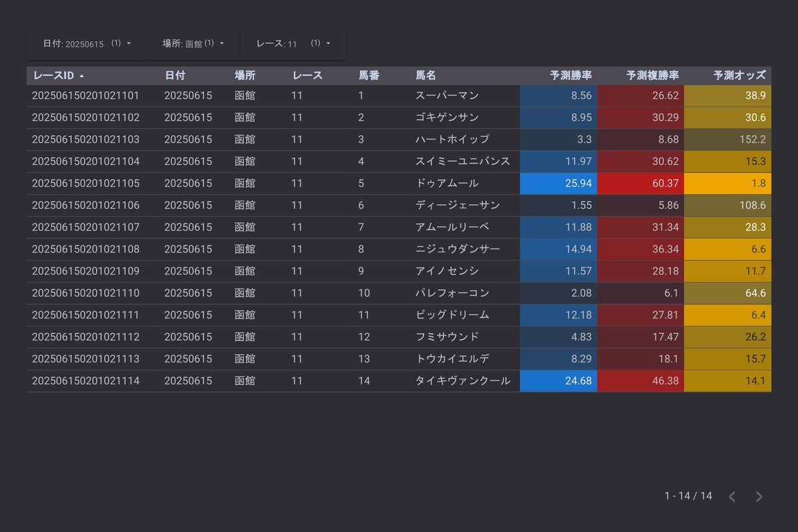798x532 pixels.
Task: Sort by 馬番 column header
Action: click(x=369, y=76)
